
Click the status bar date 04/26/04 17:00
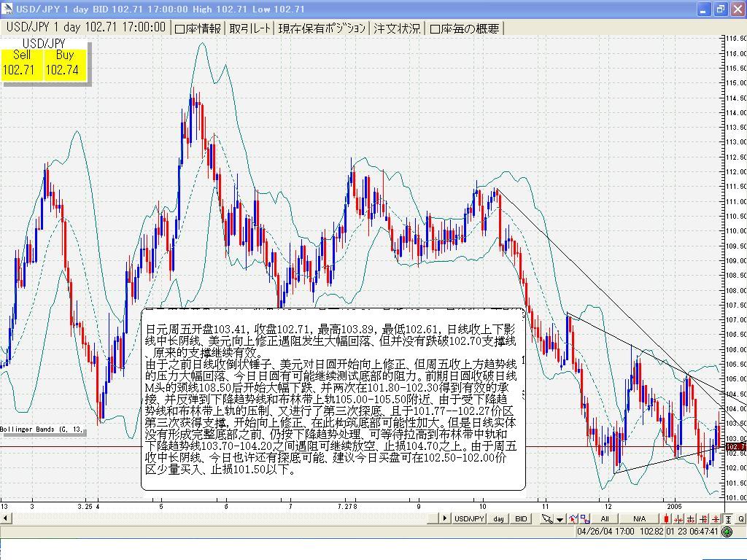(605, 532)
